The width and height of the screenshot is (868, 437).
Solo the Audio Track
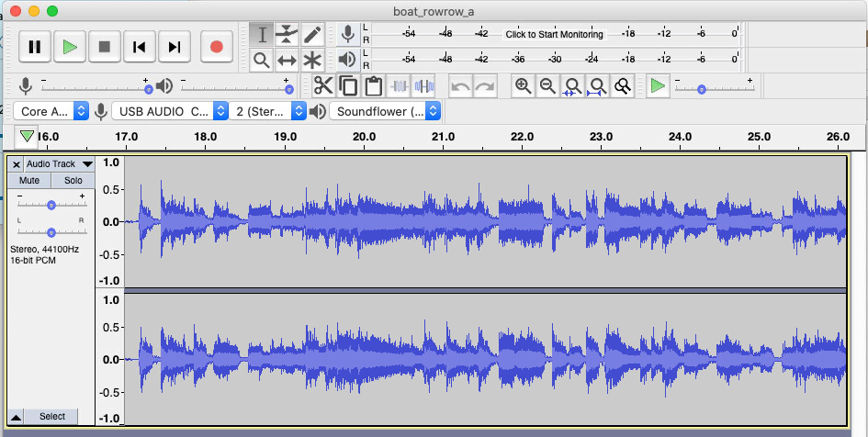tap(73, 181)
